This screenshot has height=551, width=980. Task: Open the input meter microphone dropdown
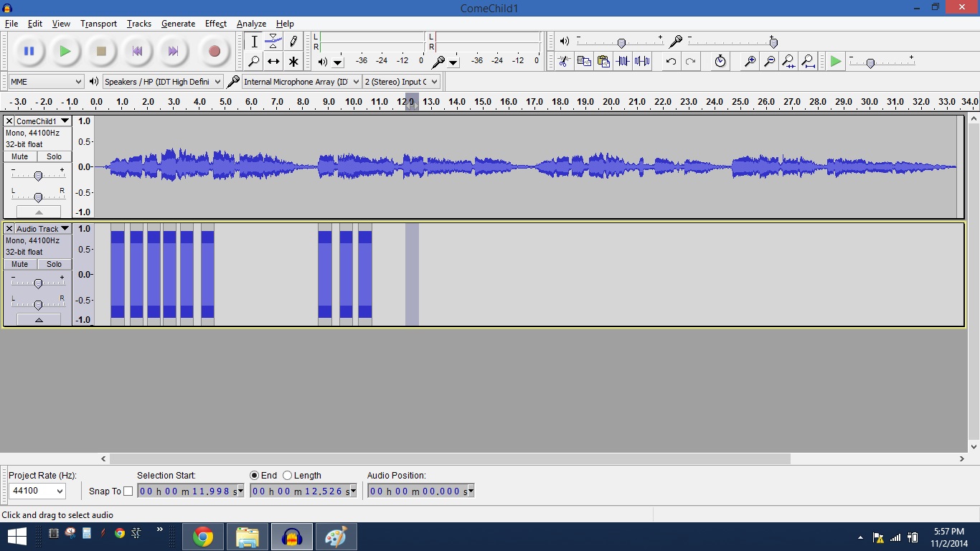coord(453,62)
